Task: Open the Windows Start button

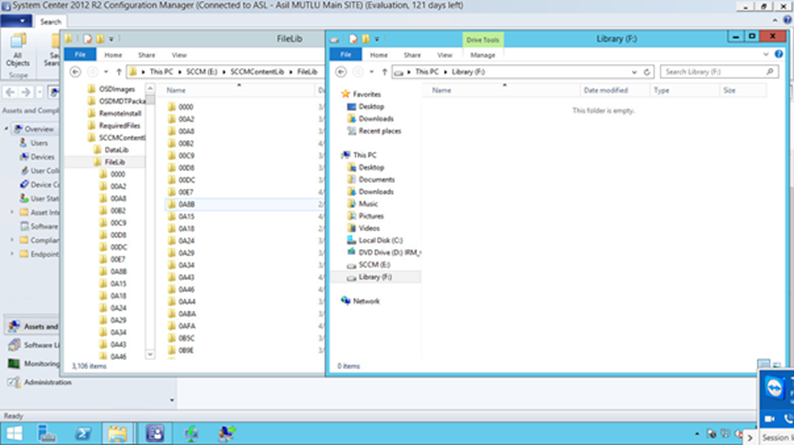Action: 14,434
